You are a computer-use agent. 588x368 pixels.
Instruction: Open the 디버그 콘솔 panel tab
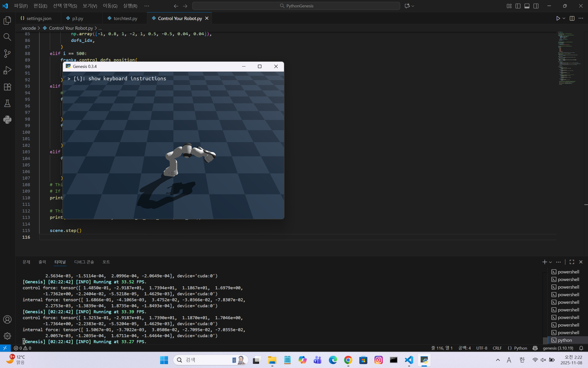(x=84, y=262)
